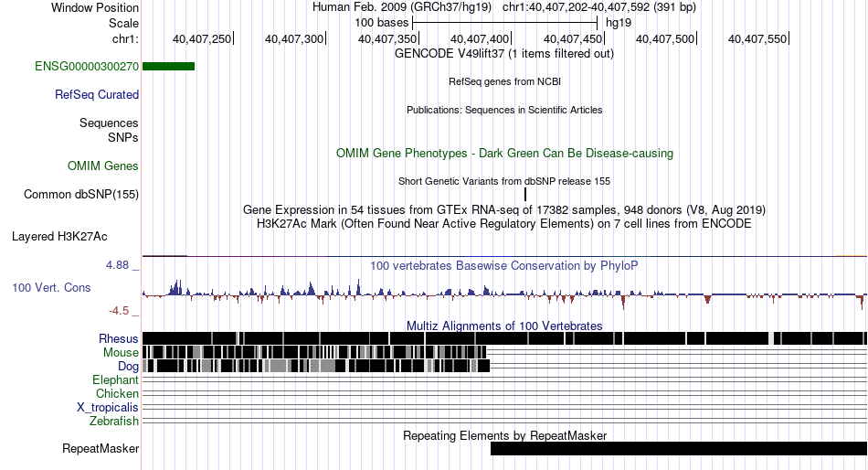This screenshot has height=470, width=868.
Task: Click the Rhesus alignment label
Action: [x=119, y=338]
